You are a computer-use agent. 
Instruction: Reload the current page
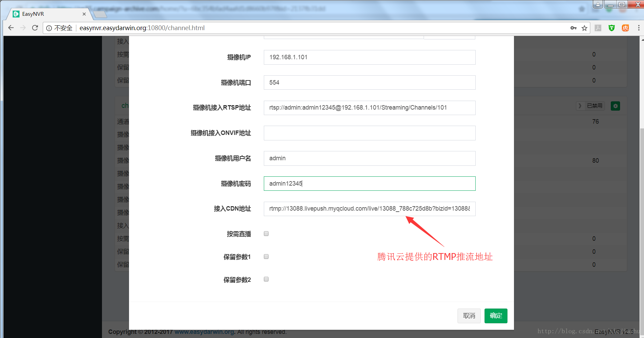(x=35, y=28)
